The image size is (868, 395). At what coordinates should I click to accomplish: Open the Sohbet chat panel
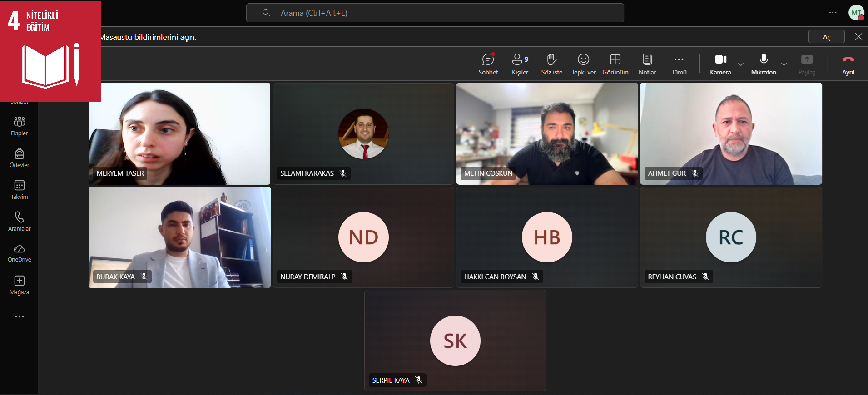[x=488, y=64]
